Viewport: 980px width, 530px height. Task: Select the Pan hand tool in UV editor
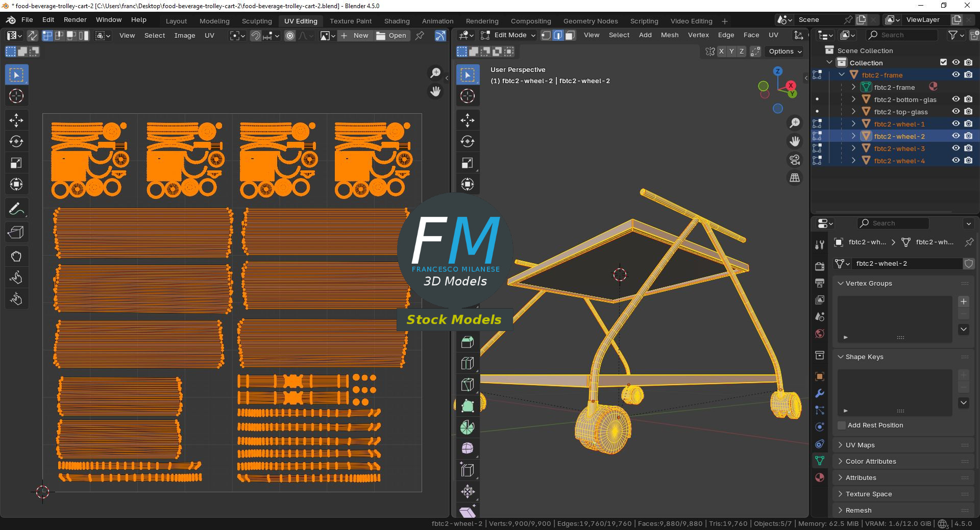[435, 91]
